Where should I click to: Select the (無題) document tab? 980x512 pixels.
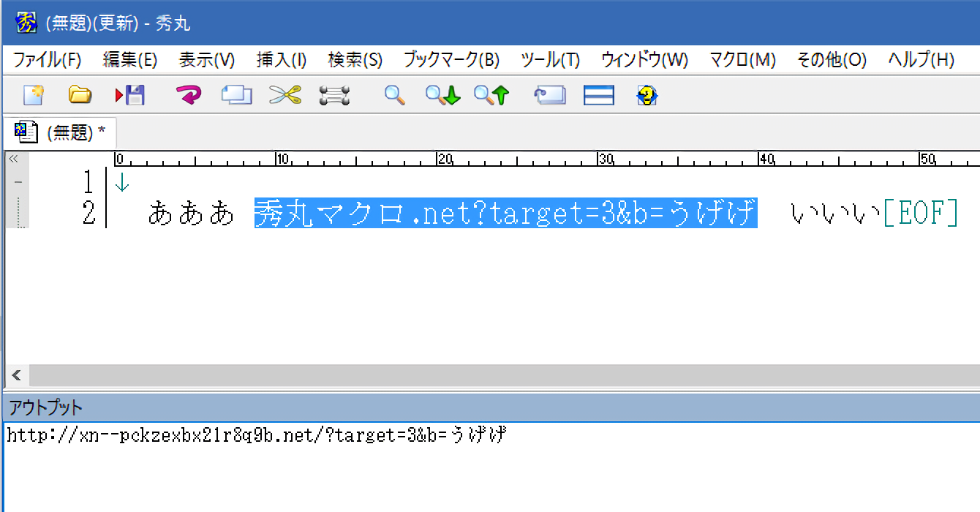[61, 132]
